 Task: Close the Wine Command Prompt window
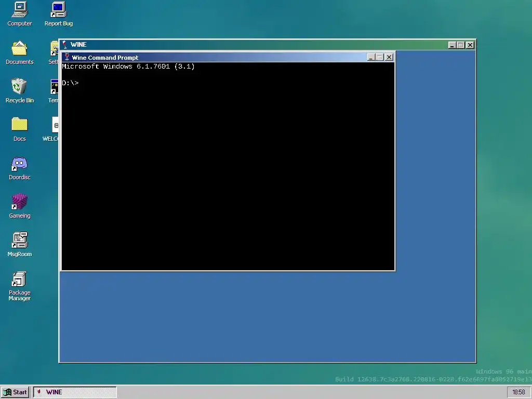click(x=389, y=57)
